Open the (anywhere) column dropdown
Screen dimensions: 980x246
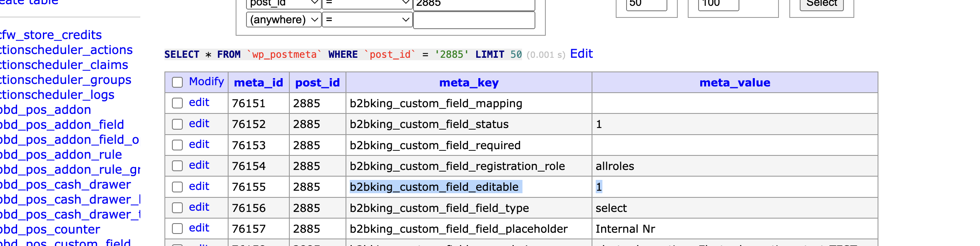(x=284, y=20)
